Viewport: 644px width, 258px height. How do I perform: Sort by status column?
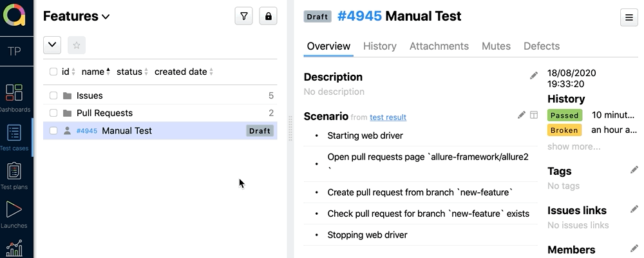pos(132,72)
